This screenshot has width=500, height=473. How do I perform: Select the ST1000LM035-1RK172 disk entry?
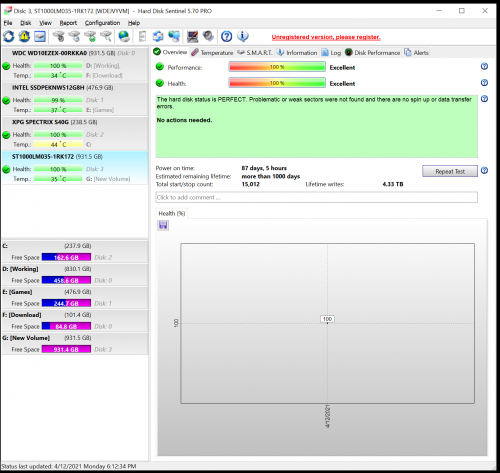(x=75, y=168)
